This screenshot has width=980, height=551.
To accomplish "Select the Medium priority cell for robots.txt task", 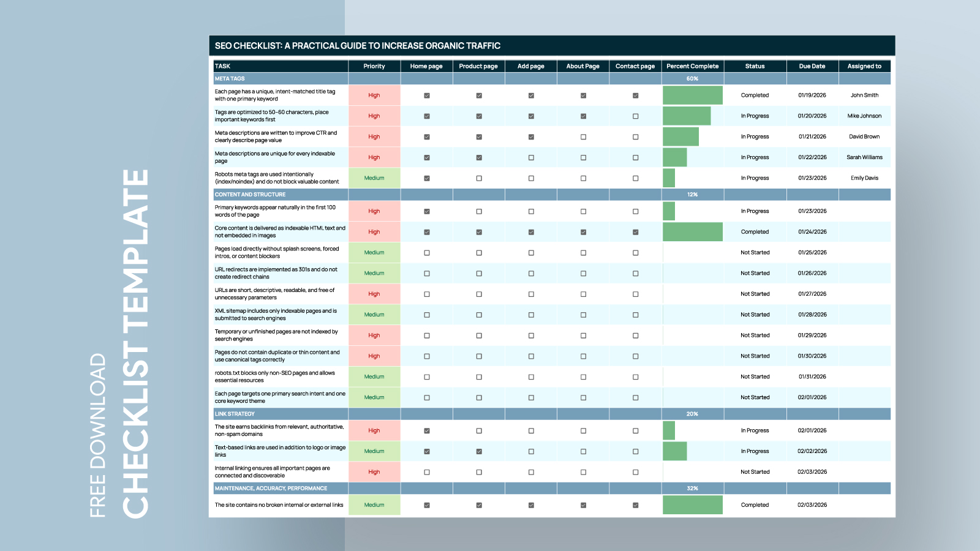I will (374, 377).
